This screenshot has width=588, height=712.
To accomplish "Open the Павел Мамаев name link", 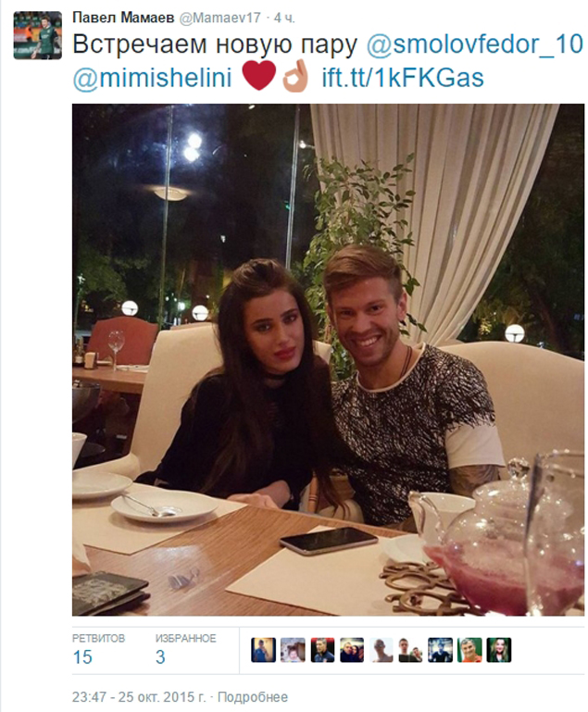I will tap(123, 18).
